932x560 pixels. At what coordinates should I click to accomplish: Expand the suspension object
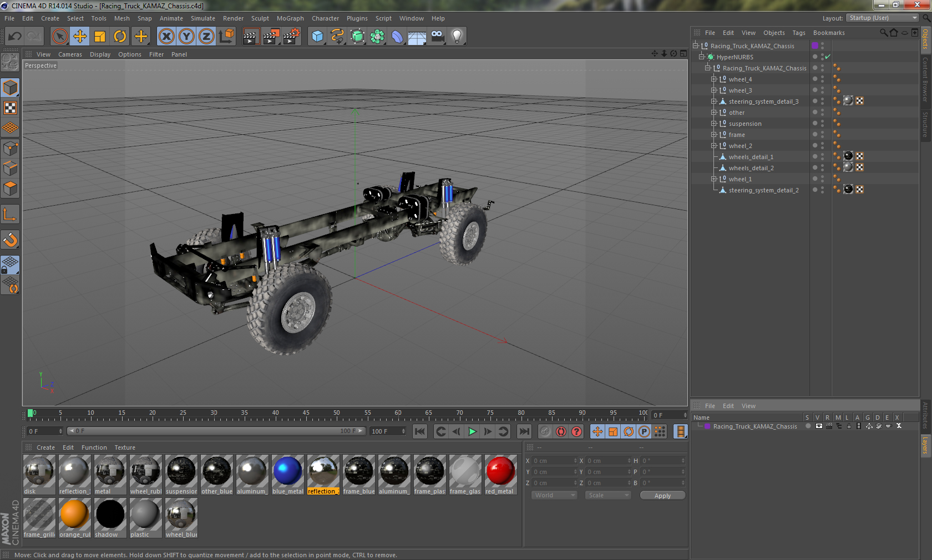pos(714,123)
